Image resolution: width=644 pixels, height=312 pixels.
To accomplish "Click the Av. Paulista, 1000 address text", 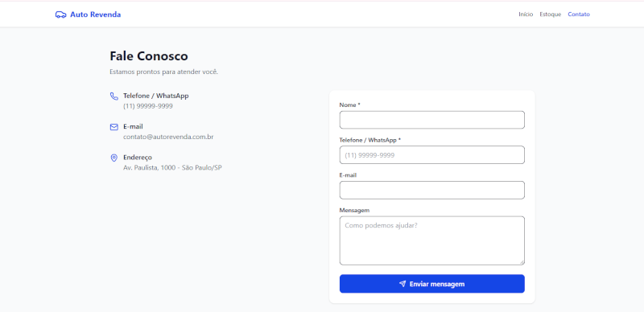I will click(x=172, y=167).
